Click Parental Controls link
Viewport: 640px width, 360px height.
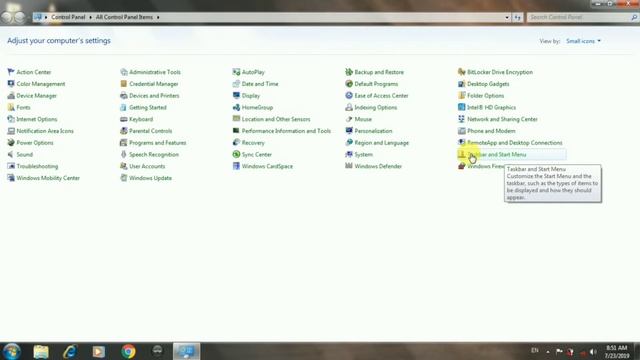tap(151, 131)
